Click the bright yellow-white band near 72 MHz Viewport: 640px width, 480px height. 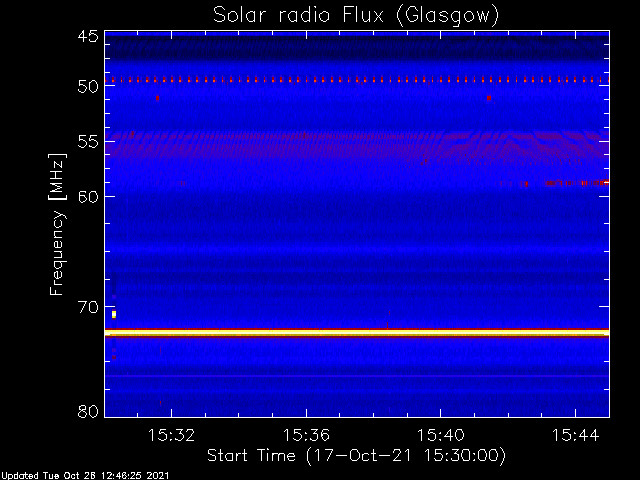click(357, 333)
